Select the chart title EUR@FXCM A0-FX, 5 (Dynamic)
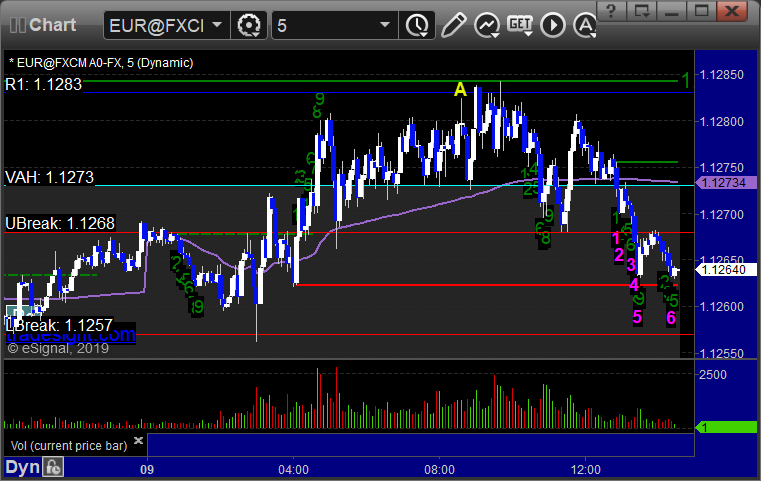Image resolution: width=761 pixels, height=481 pixels. point(101,63)
